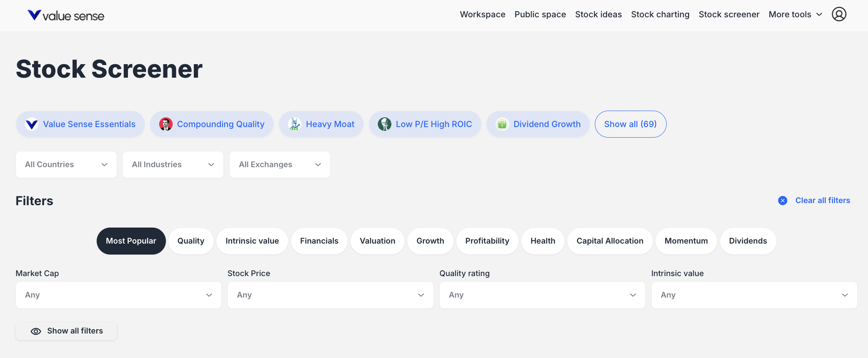The height and width of the screenshot is (358, 868).
Task: Open the Quality rating dropdown
Action: 542,295
